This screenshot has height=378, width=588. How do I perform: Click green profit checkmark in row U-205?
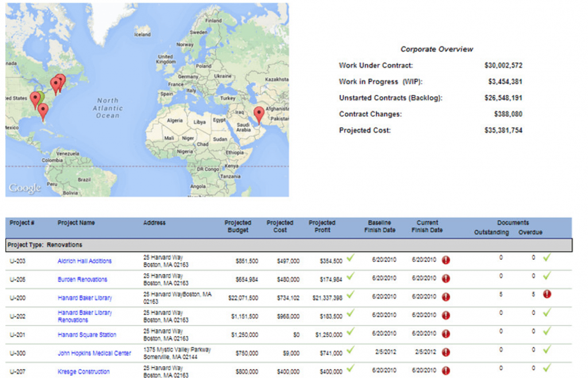click(x=350, y=276)
